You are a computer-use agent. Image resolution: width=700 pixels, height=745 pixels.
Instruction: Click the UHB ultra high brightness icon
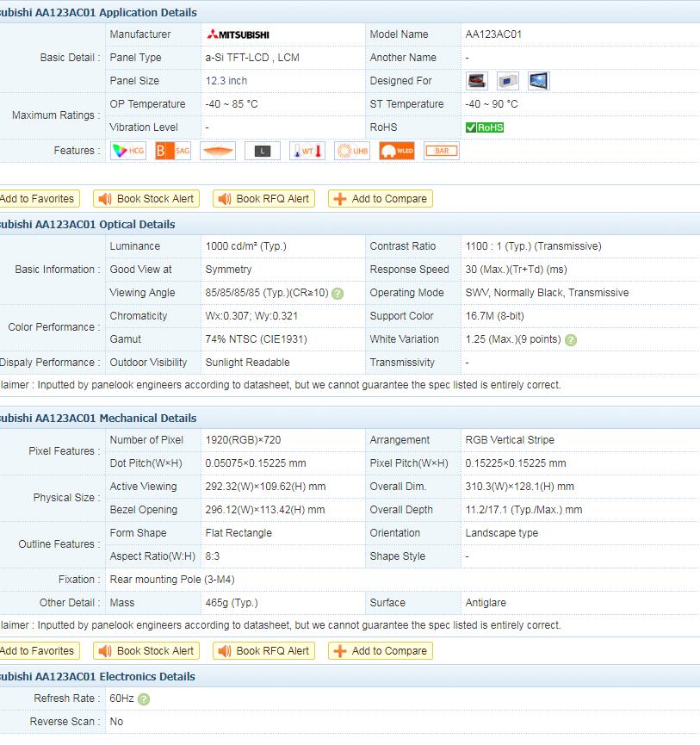352,151
